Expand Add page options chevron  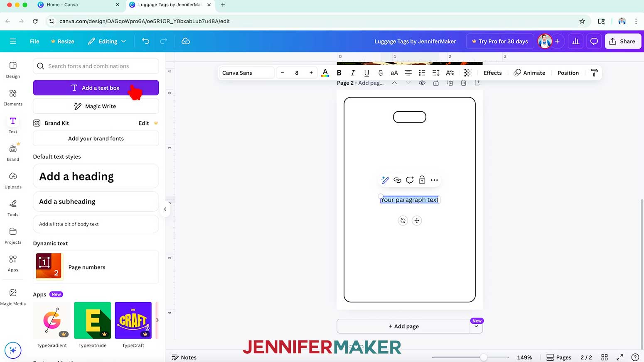[x=476, y=326]
